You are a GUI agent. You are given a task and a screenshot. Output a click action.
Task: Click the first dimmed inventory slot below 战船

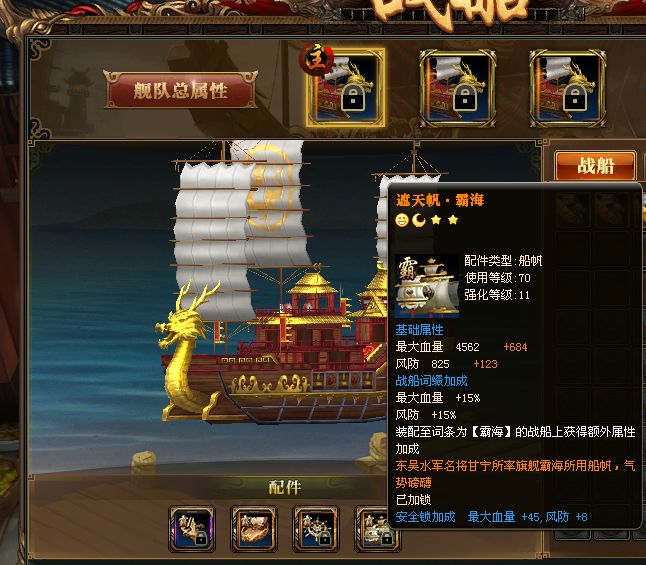click(x=572, y=209)
